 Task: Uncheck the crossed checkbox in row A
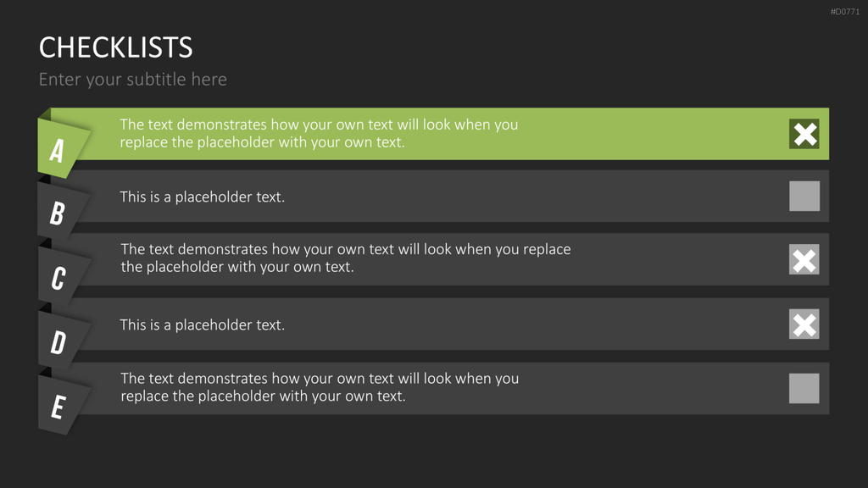pos(804,134)
